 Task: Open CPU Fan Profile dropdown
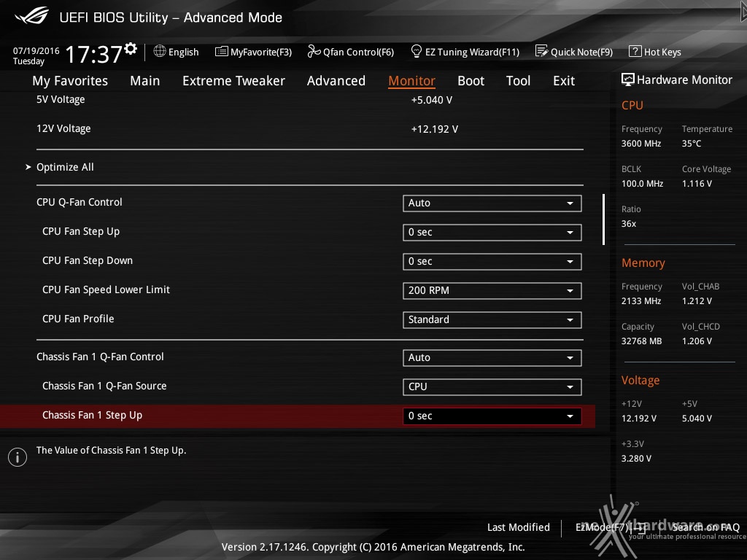point(492,319)
